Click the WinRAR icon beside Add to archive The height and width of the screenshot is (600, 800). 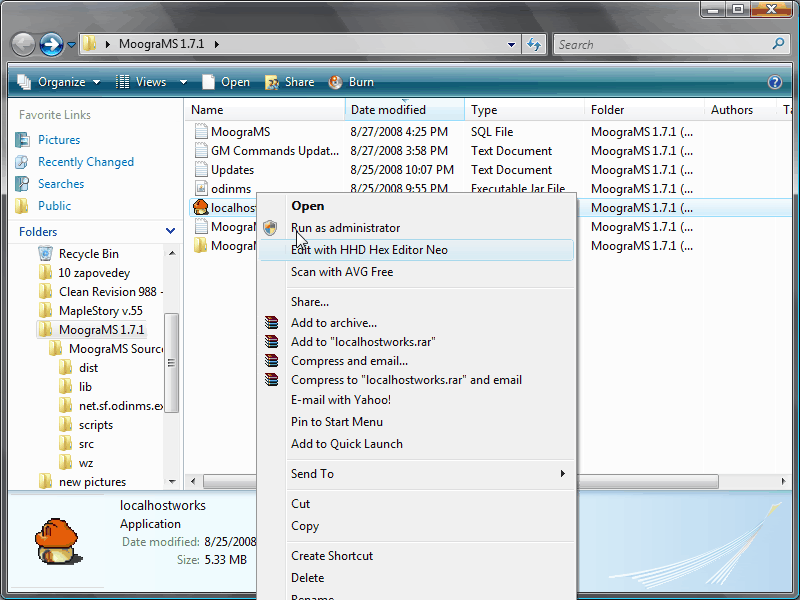pos(272,323)
